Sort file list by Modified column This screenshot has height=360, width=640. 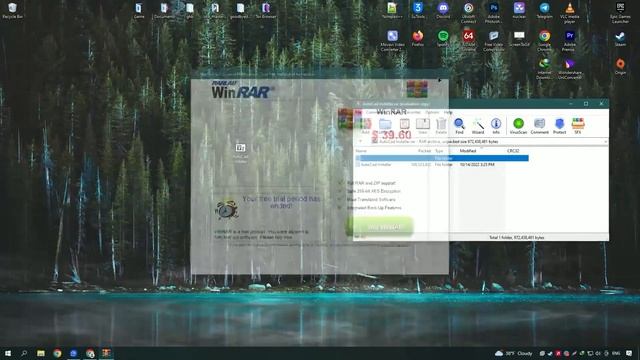pyautogui.click(x=468, y=151)
